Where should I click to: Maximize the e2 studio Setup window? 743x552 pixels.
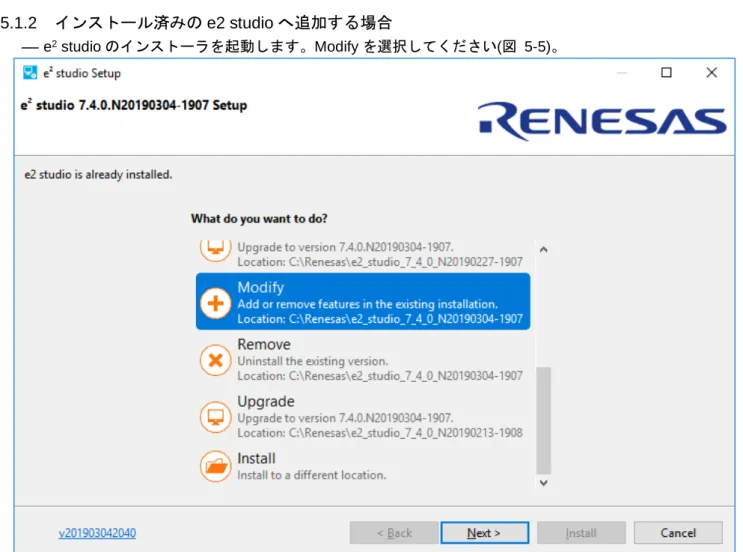[666, 72]
